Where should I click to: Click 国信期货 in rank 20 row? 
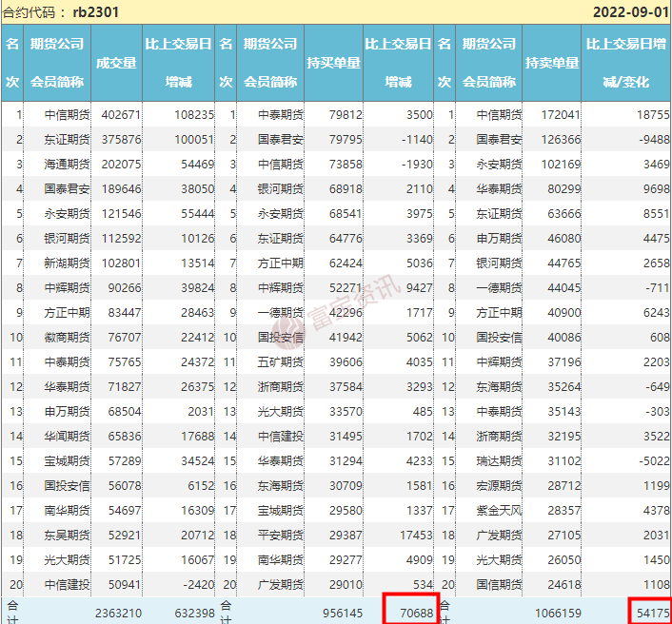(499, 583)
